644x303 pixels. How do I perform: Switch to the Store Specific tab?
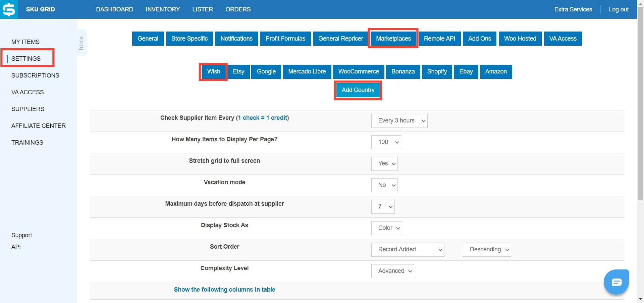[x=190, y=39]
